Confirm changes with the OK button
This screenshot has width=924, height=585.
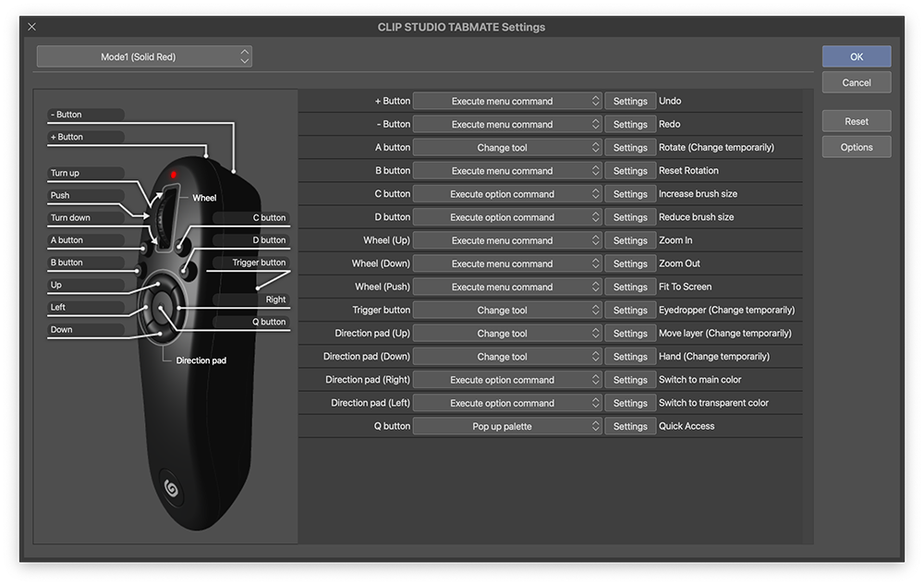click(x=856, y=56)
